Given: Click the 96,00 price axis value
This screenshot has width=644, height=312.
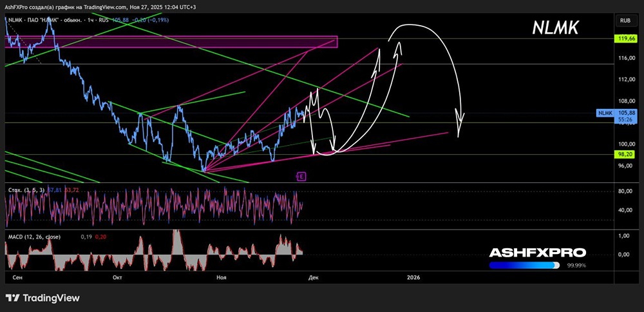Looking at the screenshot, I should 627,165.
